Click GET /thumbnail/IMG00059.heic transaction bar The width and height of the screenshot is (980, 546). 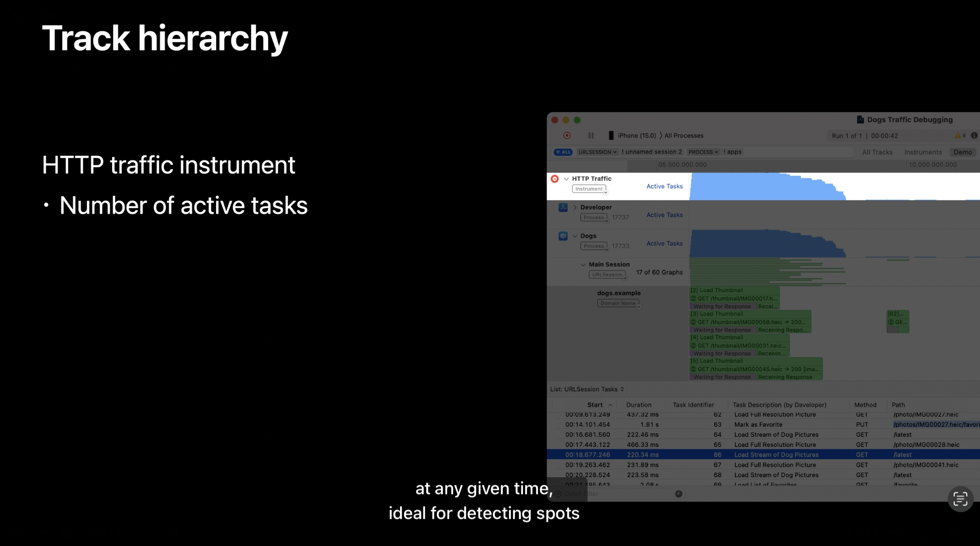coord(750,322)
